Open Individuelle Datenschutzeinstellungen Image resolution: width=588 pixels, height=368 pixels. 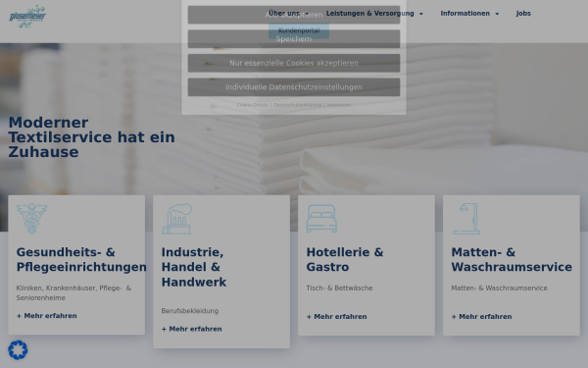click(x=294, y=87)
